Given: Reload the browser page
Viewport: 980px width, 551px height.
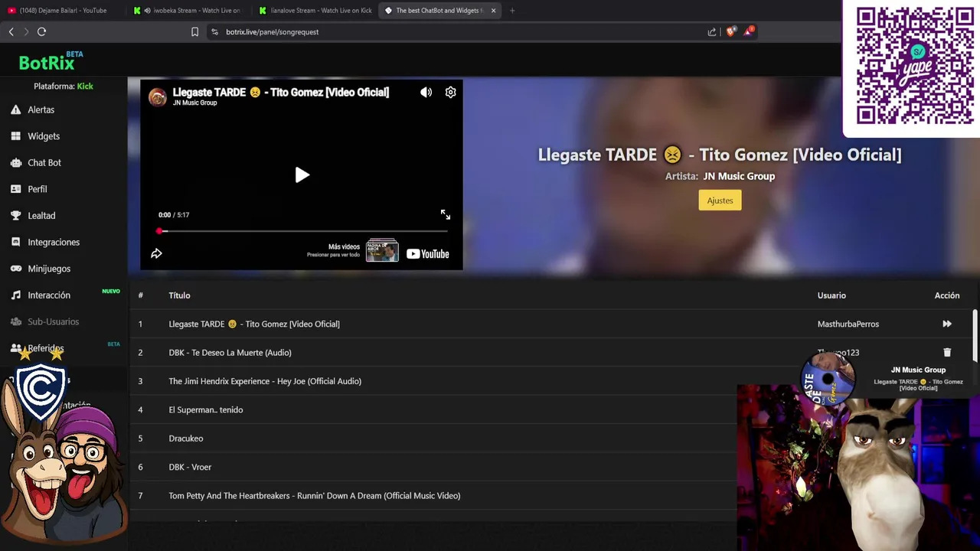Looking at the screenshot, I should click(x=41, y=31).
